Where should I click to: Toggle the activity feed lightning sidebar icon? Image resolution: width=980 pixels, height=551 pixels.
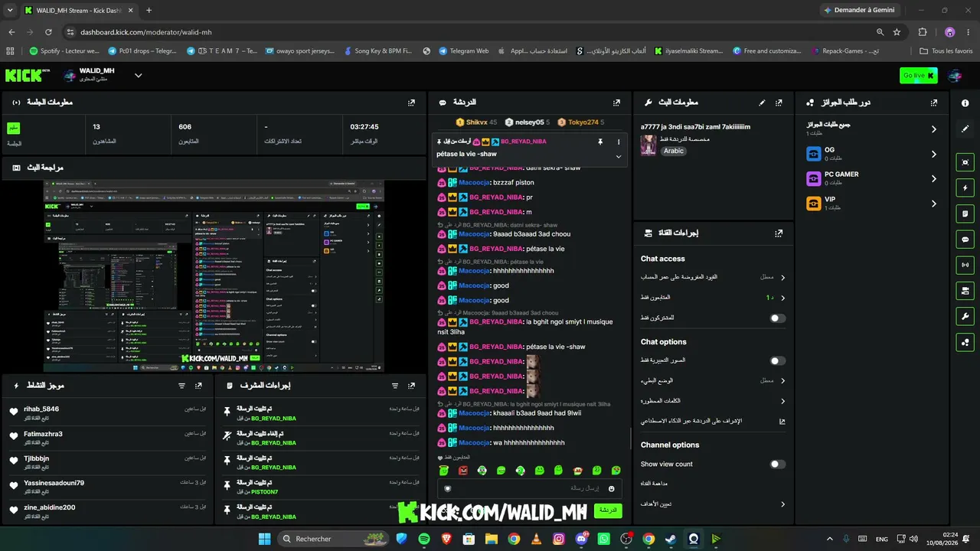click(965, 187)
